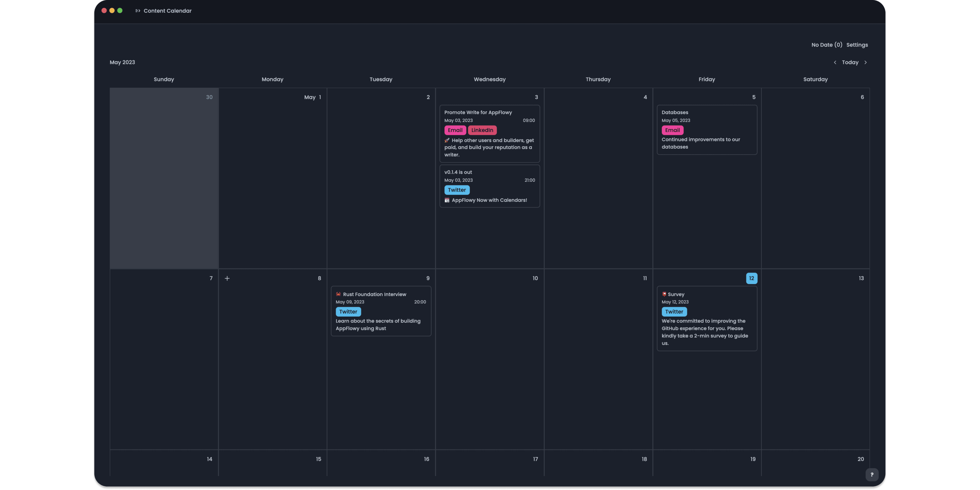This screenshot has width=980, height=490.
Task: Click the plus icon on May 8
Action: [227, 278]
